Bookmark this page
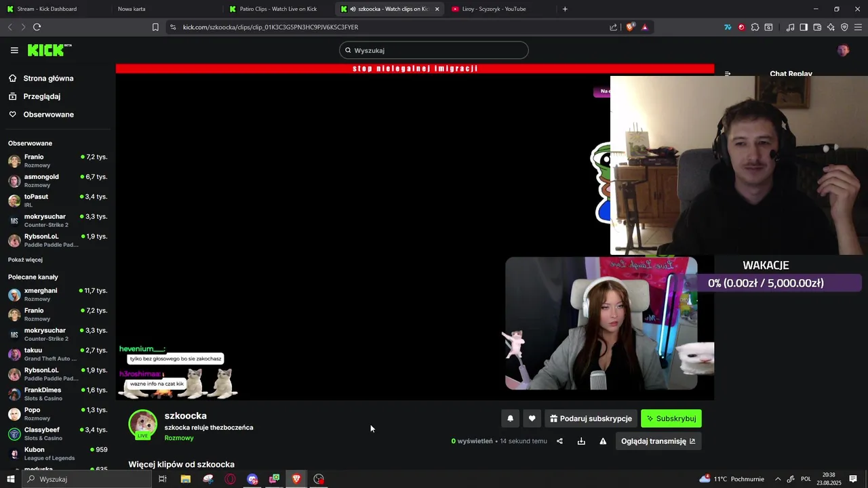868x488 pixels. (155, 27)
